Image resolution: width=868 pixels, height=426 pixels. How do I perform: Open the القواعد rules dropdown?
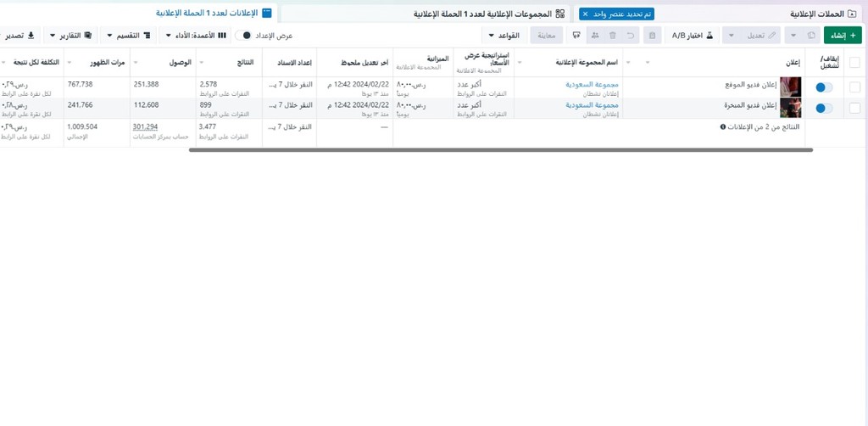[504, 35]
